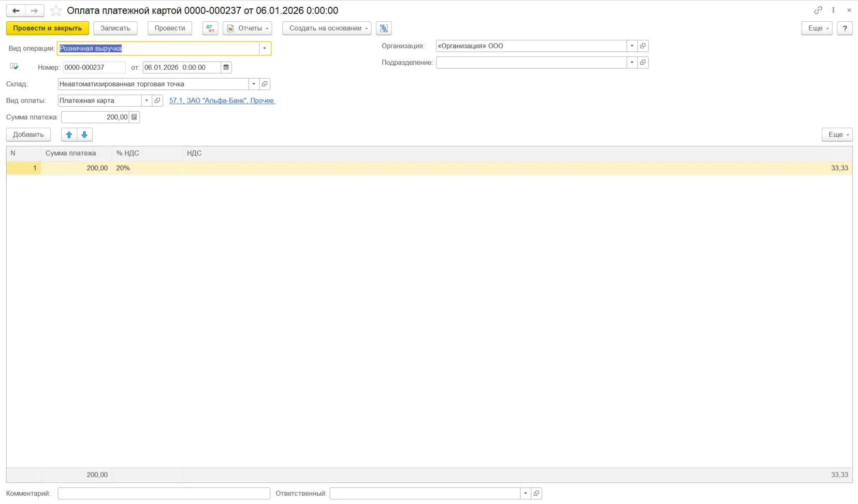The image size is (858, 504).
Task: Open calendar picker for the date field
Action: click(226, 67)
